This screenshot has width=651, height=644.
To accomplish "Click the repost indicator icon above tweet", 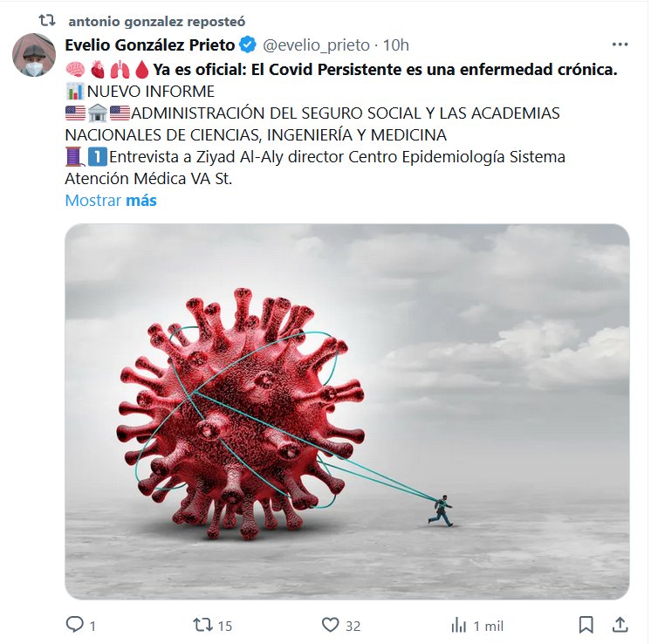I will tap(47, 20).
